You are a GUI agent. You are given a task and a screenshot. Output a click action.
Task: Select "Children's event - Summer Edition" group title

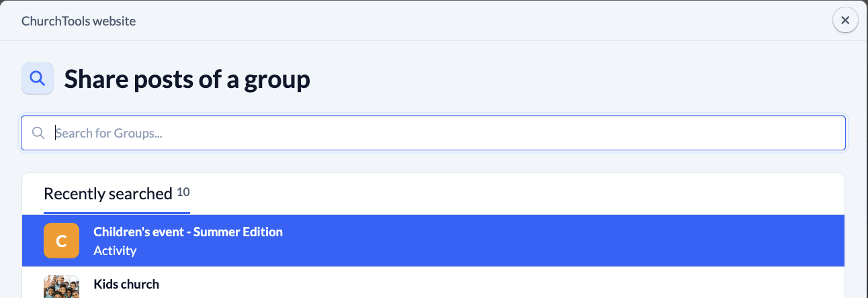pos(188,232)
